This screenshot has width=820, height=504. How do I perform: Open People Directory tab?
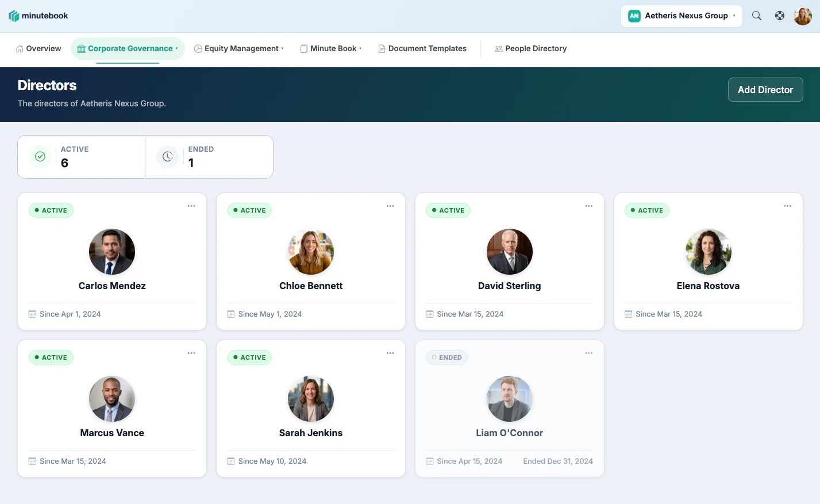point(531,49)
